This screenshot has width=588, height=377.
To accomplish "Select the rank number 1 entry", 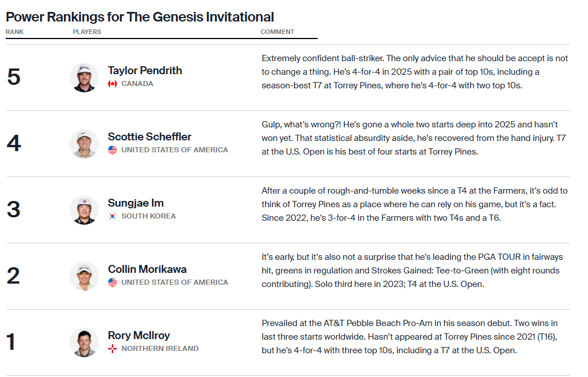I will pos(11,342).
